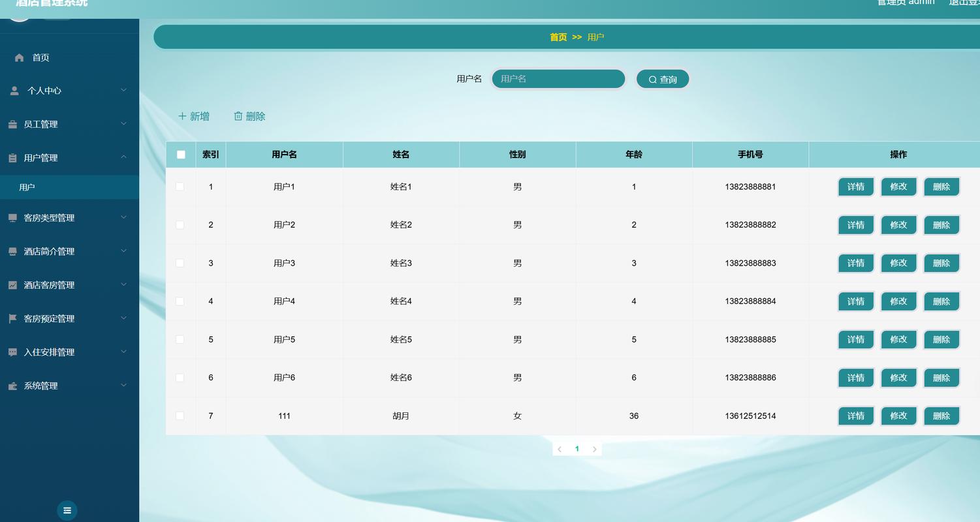The image size is (980, 522).
Task: Check the row checkbox for 用户4
Action: 180,301
